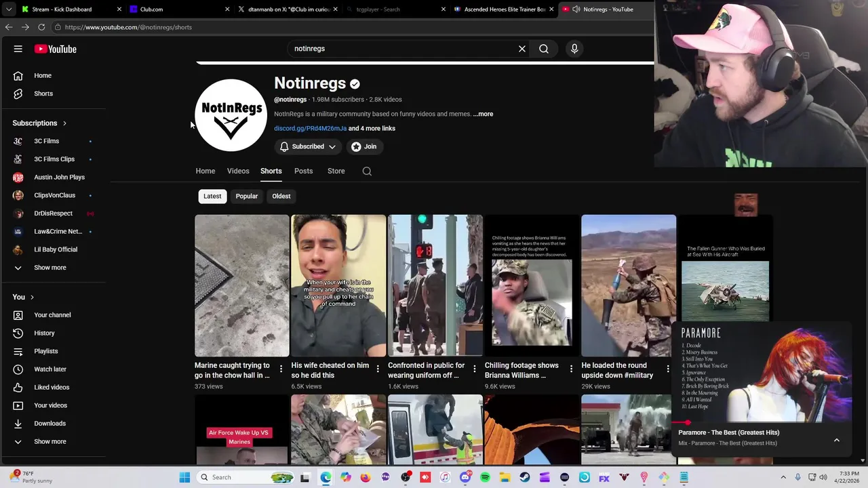The width and height of the screenshot is (868, 488).
Task: Switch to the Videos tab
Action: coord(238,171)
